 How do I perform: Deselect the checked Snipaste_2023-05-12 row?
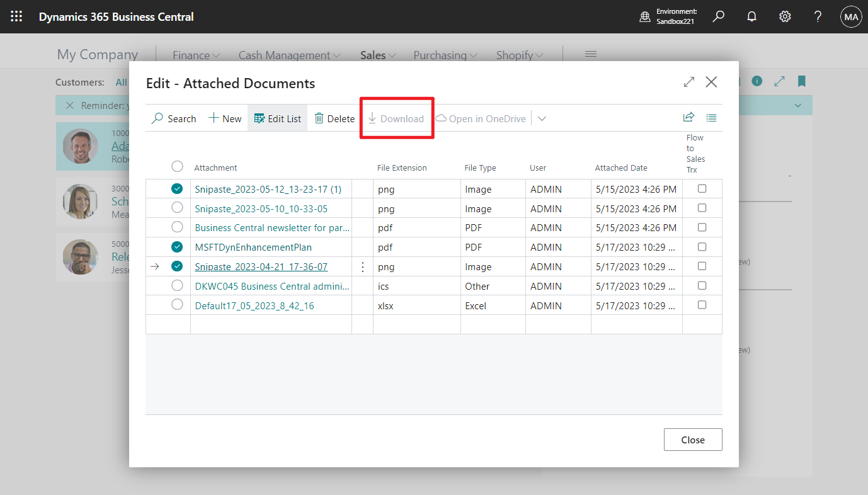pos(177,188)
